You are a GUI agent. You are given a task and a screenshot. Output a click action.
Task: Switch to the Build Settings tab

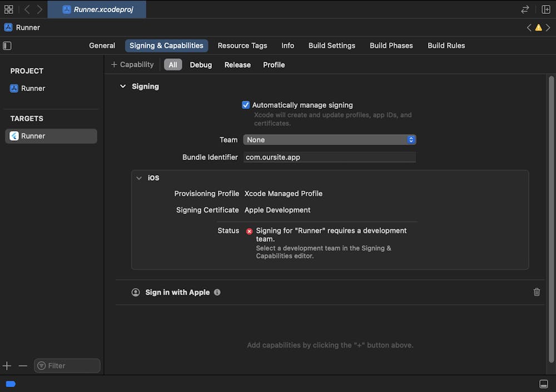click(x=331, y=46)
